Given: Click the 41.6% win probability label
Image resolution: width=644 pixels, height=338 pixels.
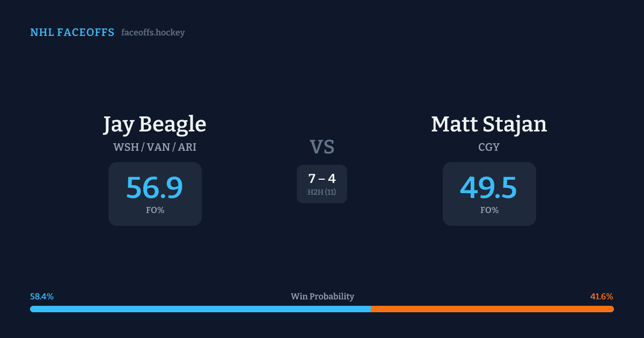Looking at the screenshot, I should tap(602, 297).
